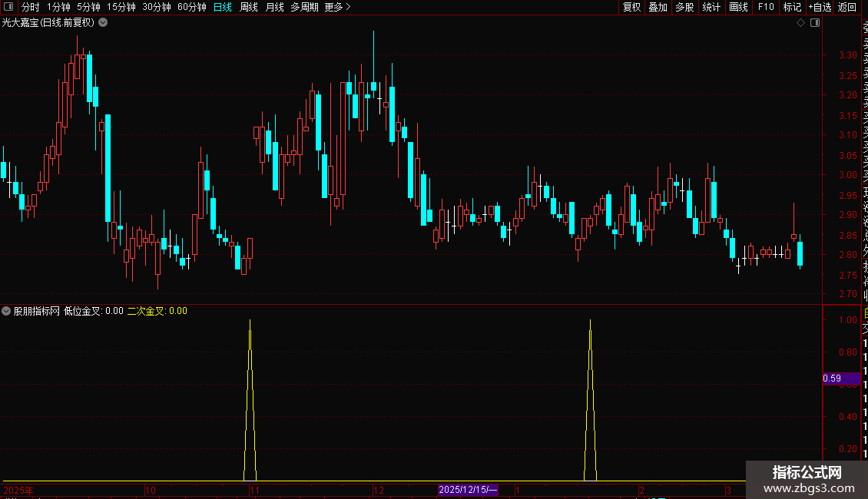The height and width of the screenshot is (499, 868).
Task: Click the diamond icon above the chart
Action: coord(800,23)
